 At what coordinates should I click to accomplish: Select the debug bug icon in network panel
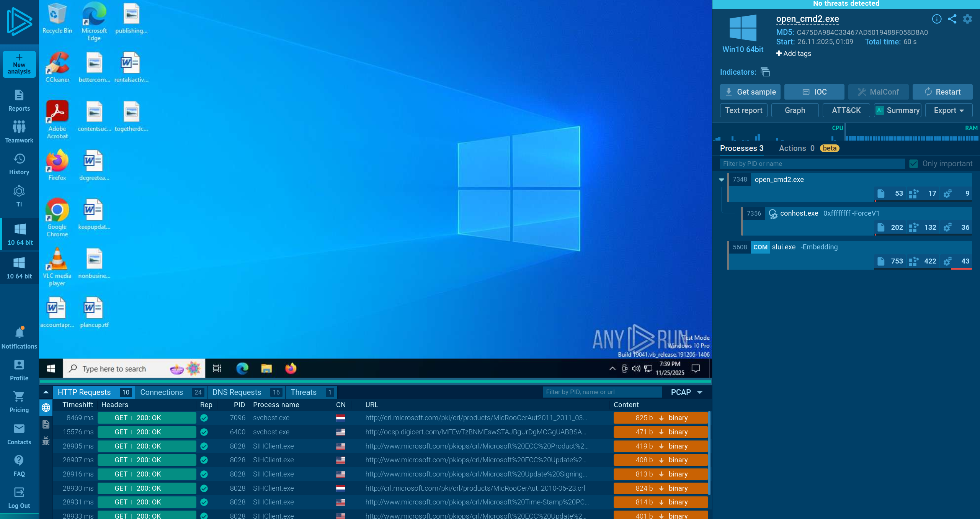pos(46,440)
